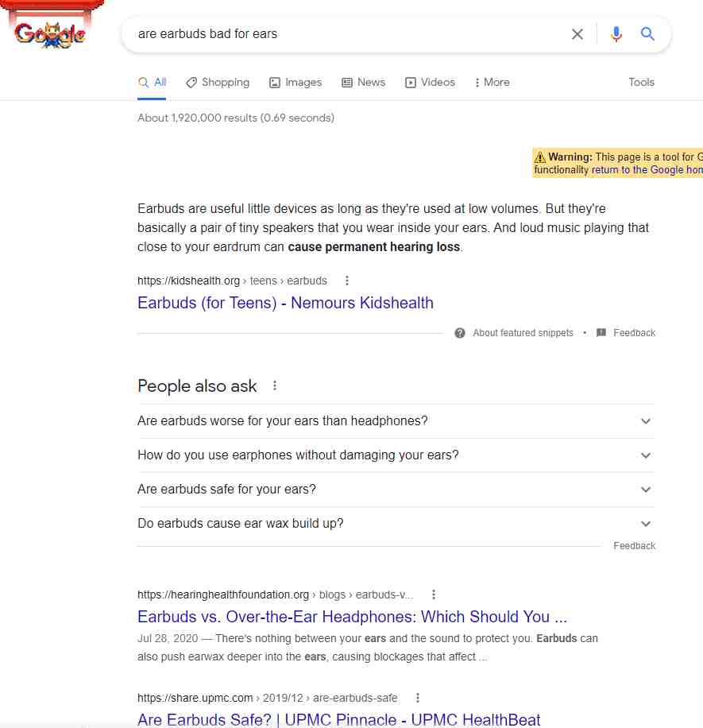This screenshot has width=703, height=728.
Task: Switch to the Shopping tab
Action: click(x=218, y=83)
